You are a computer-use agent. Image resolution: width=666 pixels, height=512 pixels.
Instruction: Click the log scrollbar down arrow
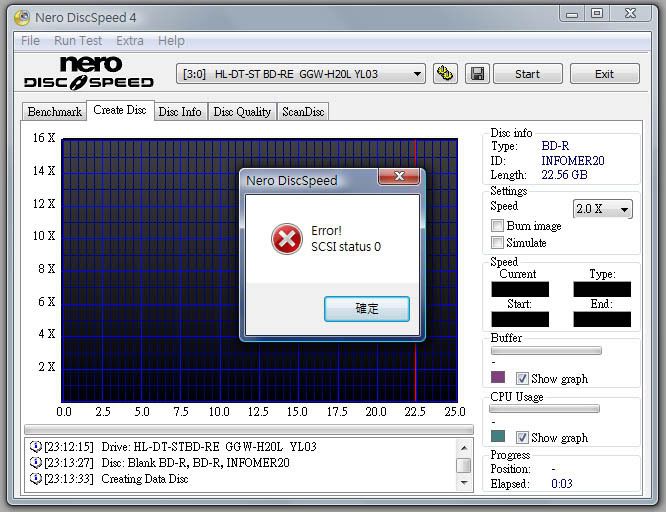[x=464, y=483]
